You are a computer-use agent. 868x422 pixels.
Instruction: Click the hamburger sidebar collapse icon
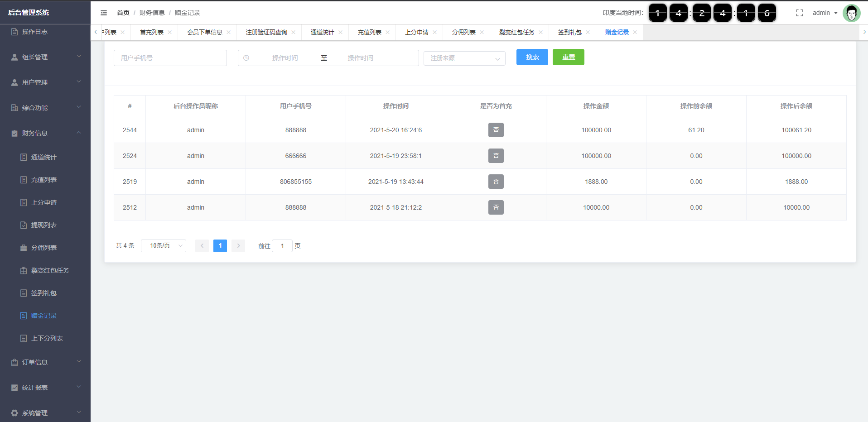[x=104, y=13]
